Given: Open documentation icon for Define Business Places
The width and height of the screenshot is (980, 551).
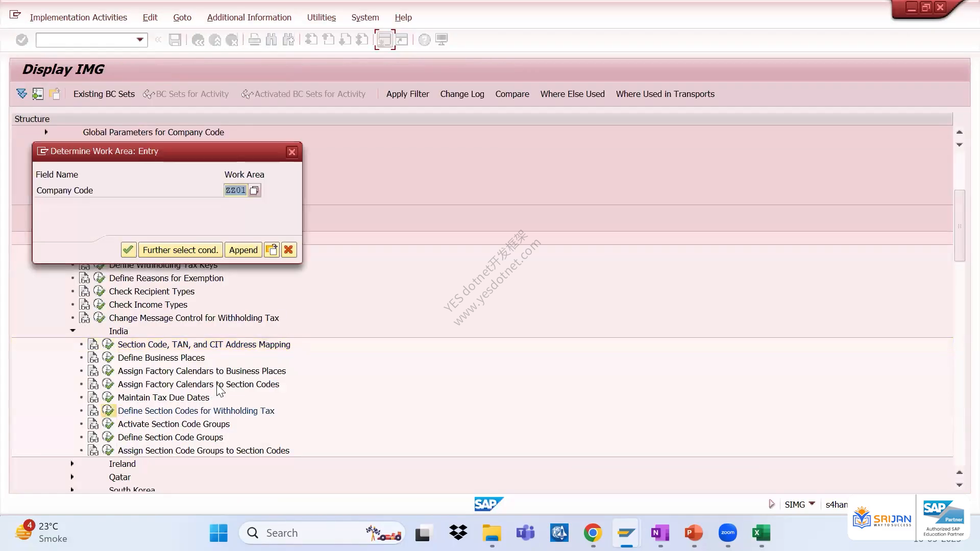Looking at the screenshot, I should pyautogui.click(x=93, y=358).
